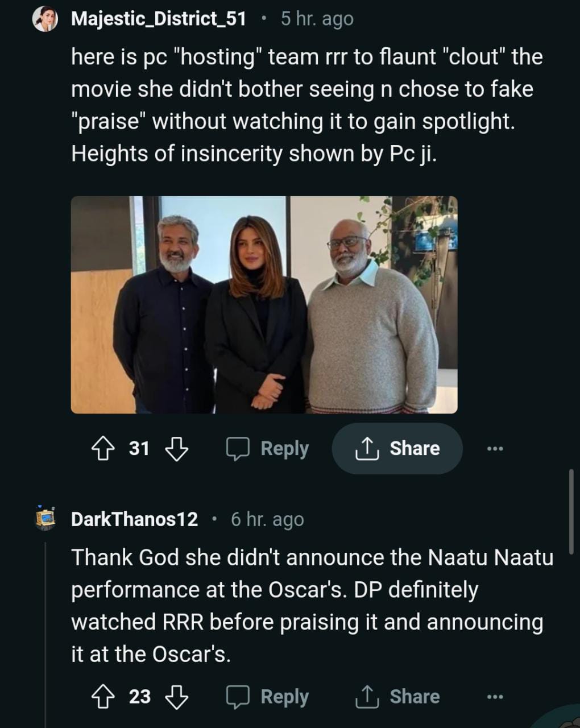This screenshot has width=580, height=728.
Task: Open the DarkThanos12 username link
Action: [x=134, y=519]
